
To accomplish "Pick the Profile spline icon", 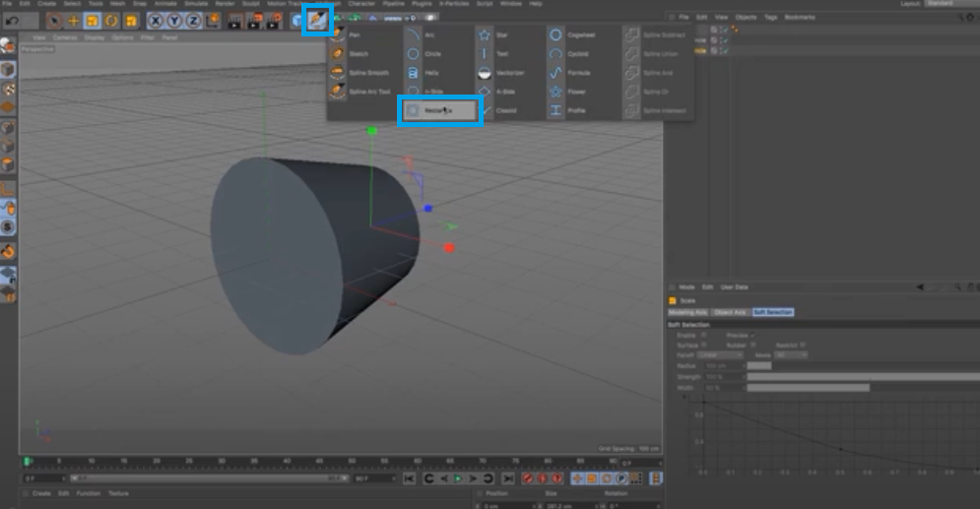I will click(x=555, y=110).
